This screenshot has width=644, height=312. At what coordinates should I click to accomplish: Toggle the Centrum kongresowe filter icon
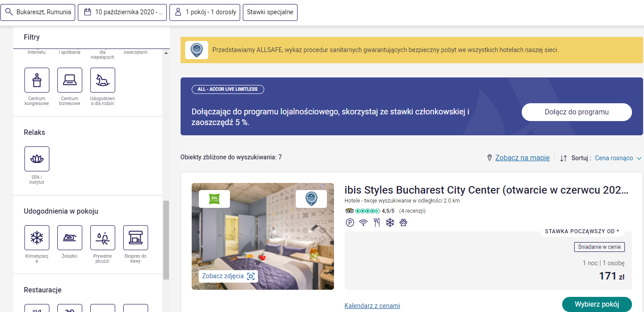[x=37, y=80]
